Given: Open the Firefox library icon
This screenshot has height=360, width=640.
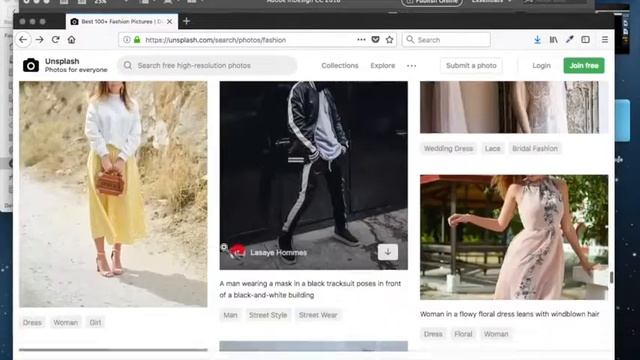Looking at the screenshot, I should pyautogui.click(x=553, y=40).
